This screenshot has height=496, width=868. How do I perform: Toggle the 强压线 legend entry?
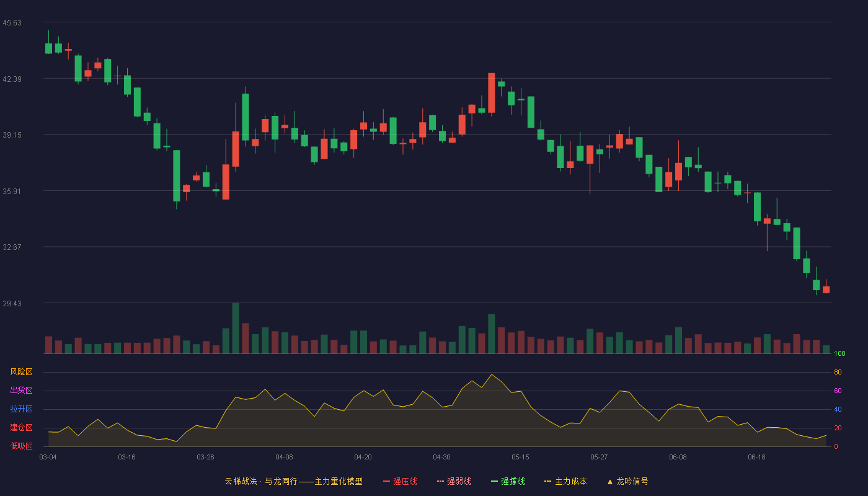pyautogui.click(x=400, y=481)
